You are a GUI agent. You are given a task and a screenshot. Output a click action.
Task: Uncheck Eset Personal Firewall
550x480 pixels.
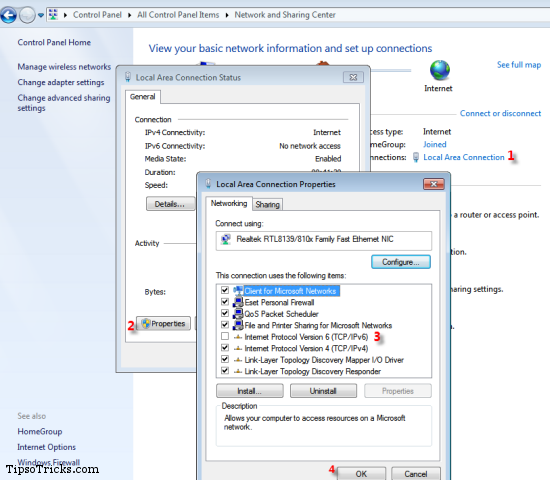[x=225, y=302]
